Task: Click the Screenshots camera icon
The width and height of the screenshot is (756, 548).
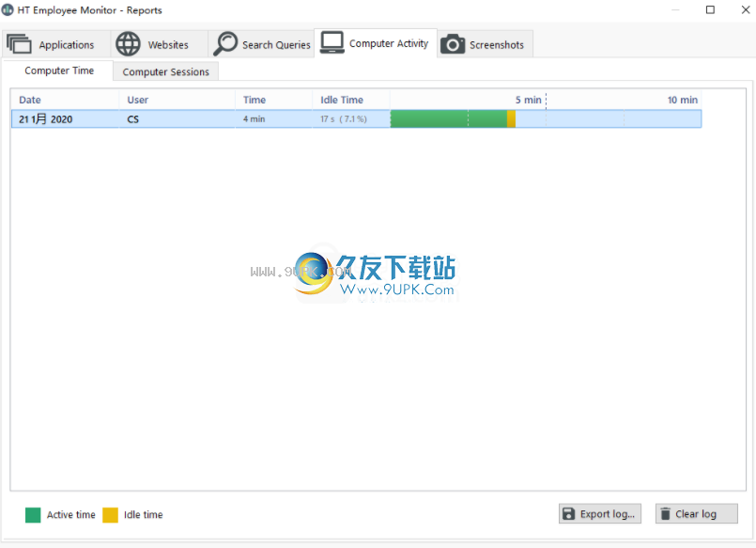Action: 453,44
